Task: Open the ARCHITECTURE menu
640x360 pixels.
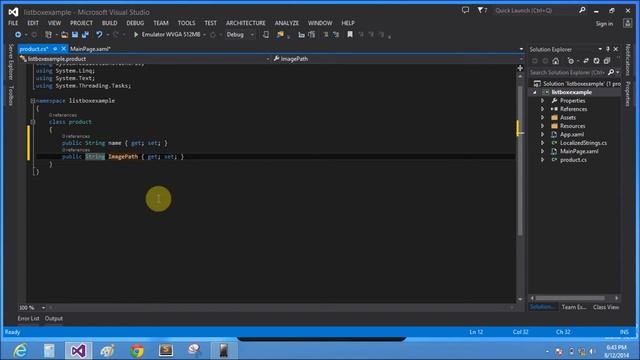Action: pos(246,23)
